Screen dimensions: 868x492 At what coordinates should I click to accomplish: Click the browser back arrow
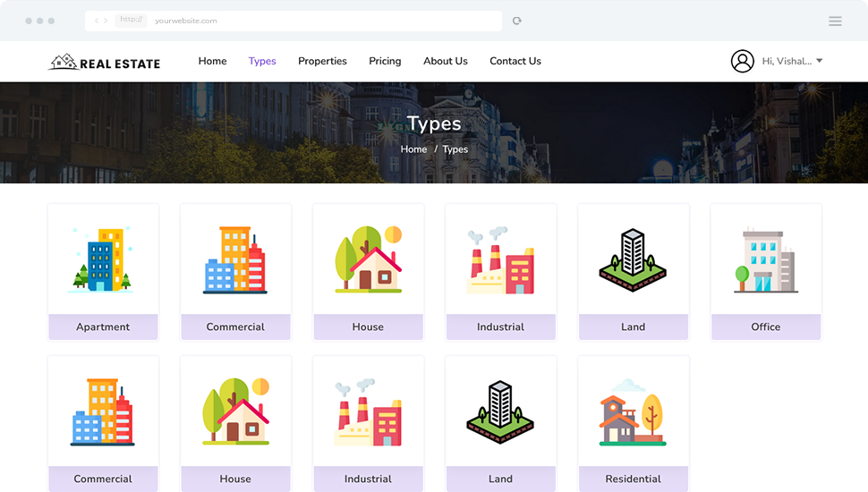coord(97,21)
